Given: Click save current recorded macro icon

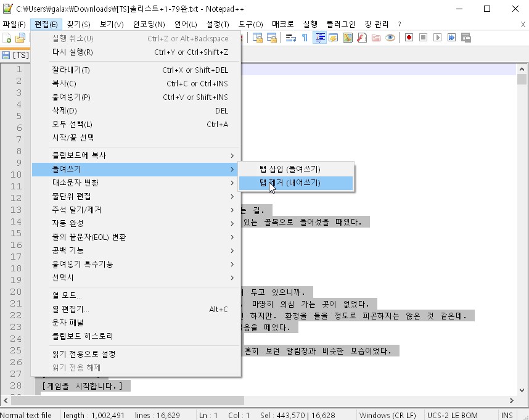Looking at the screenshot, I should pyautogui.click(x=466, y=38).
